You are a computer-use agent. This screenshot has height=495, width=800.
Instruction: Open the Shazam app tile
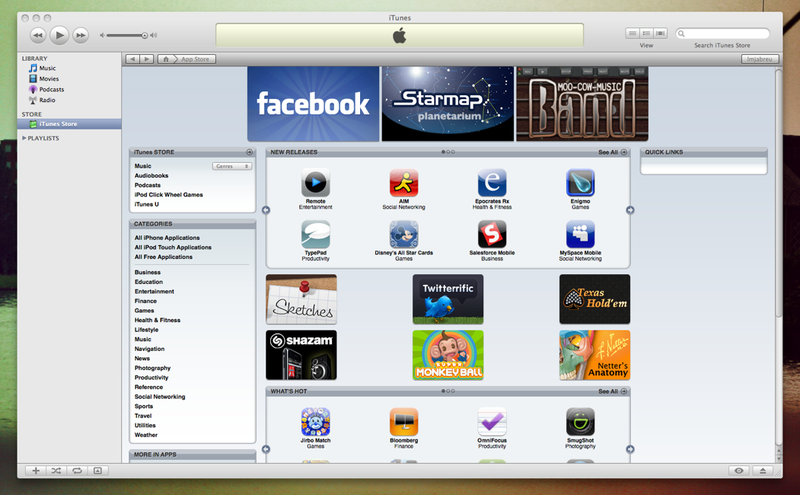301,355
